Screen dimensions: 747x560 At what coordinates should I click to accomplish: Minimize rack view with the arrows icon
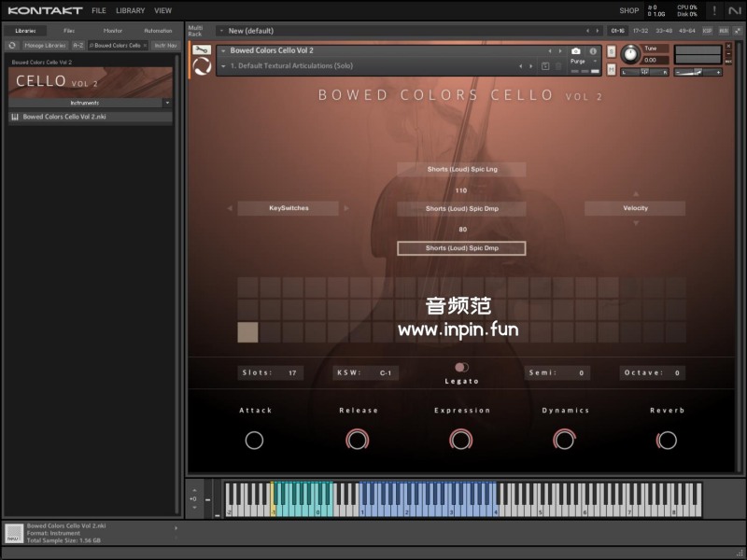click(738, 31)
